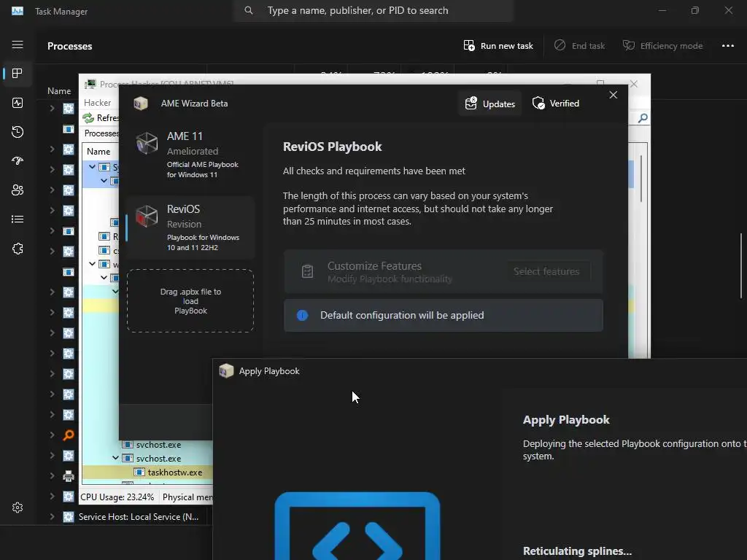Open Users page in Task Manager sidebar
The width and height of the screenshot is (747, 560).
point(18,190)
